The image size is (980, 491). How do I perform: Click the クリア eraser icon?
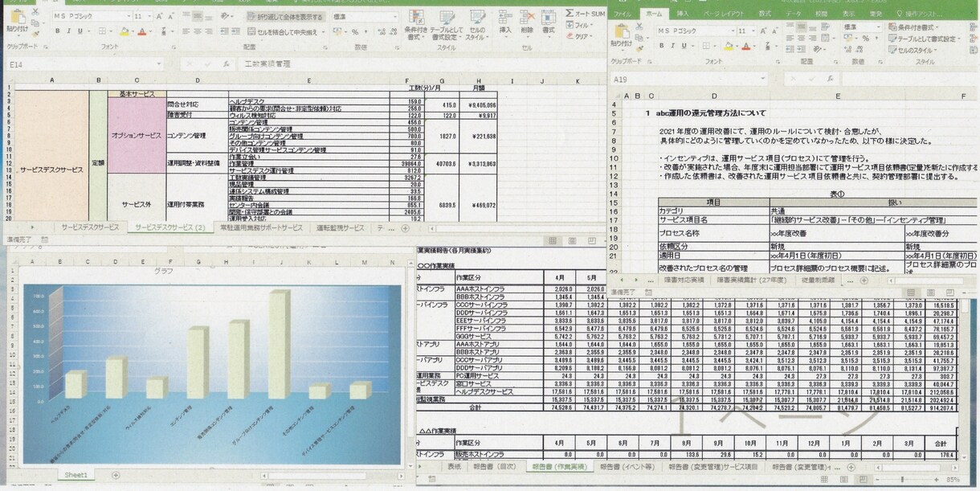pyautogui.click(x=570, y=36)
